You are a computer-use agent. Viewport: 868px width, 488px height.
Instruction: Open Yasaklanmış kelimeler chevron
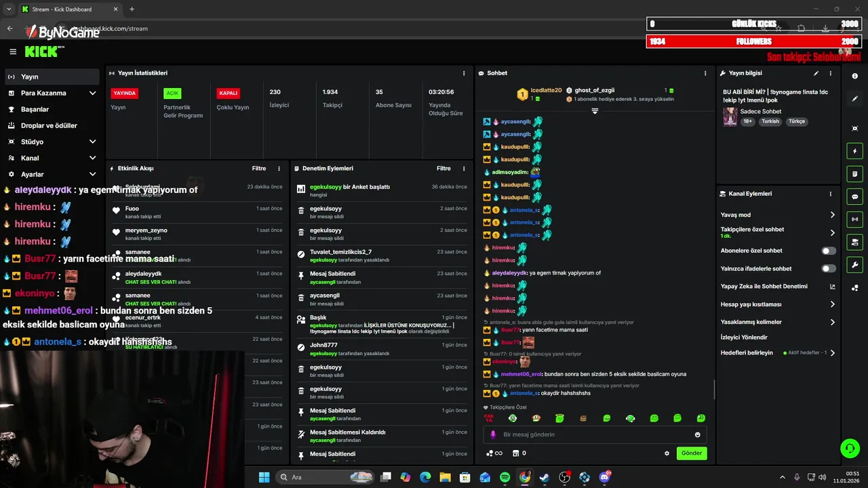click(833, 322)
